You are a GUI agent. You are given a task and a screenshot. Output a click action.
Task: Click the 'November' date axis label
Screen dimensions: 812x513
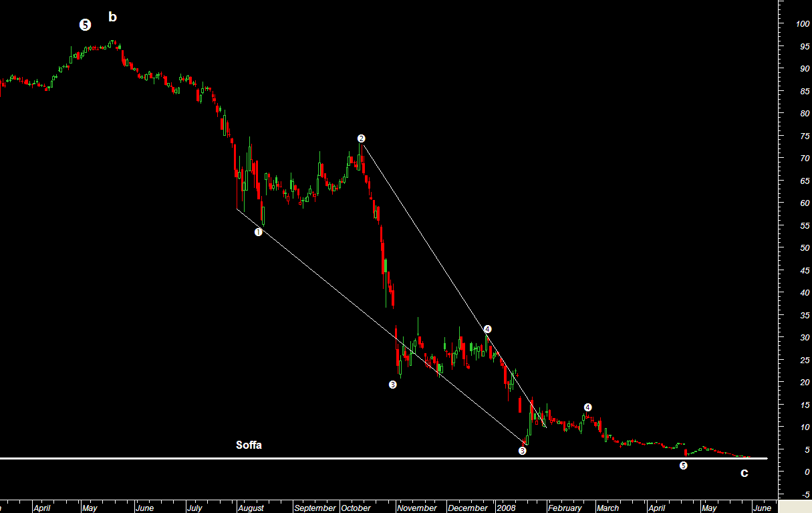click(x=417, y=508)
